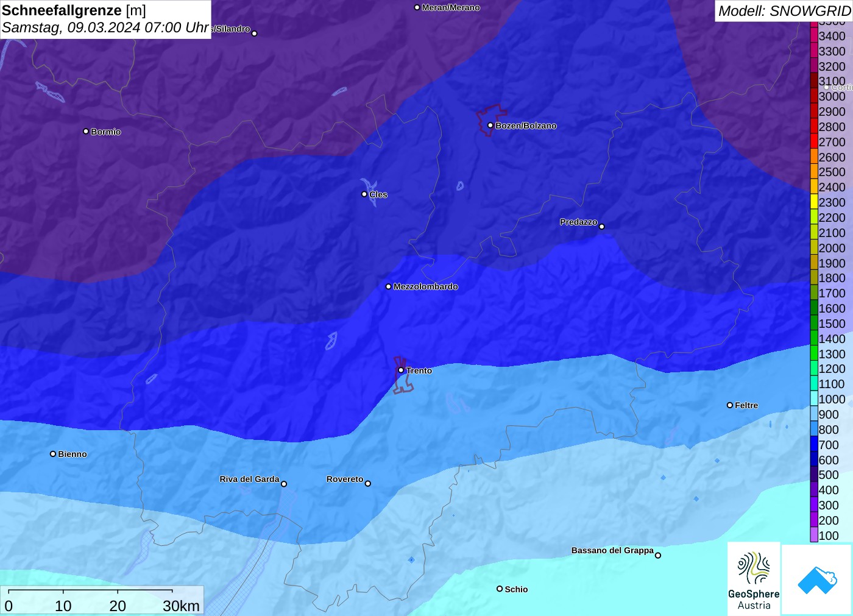Click the '0' scale bar origin label

9,606
